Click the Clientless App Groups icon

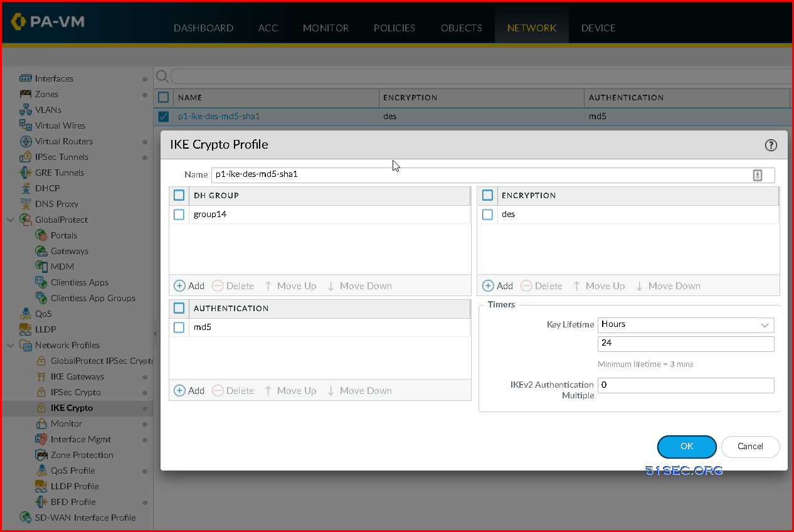[41, 298]
